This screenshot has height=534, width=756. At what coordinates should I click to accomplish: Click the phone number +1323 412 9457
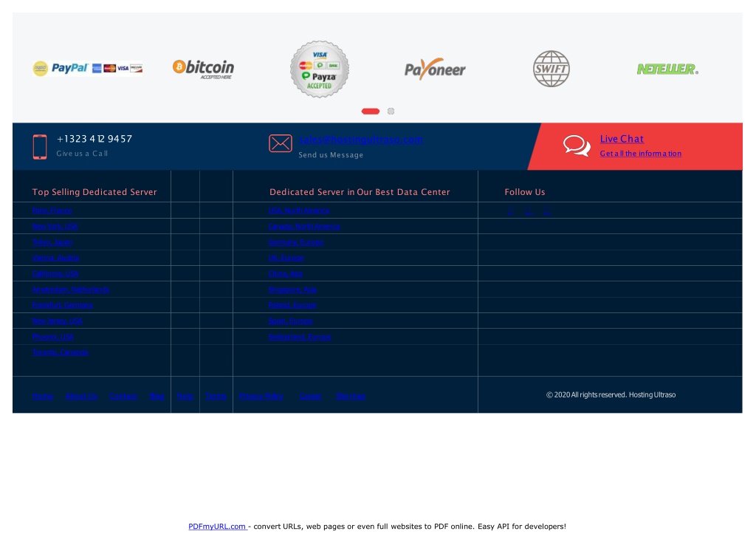pyautogui.click(x=94, y=139)
